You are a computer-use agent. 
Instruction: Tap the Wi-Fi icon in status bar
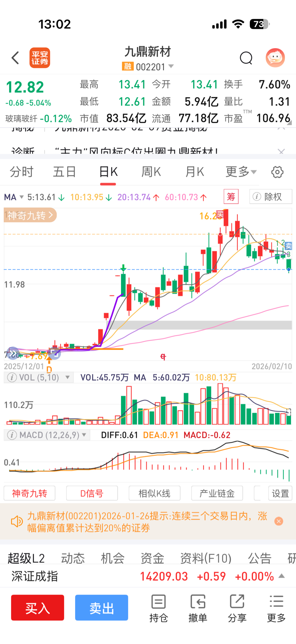click(239, 24)
